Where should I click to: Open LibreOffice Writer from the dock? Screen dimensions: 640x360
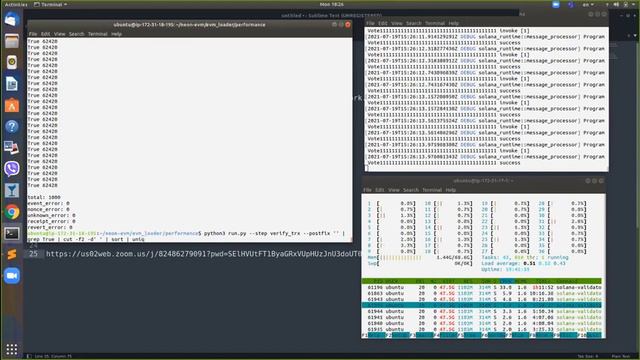[12, 84]
